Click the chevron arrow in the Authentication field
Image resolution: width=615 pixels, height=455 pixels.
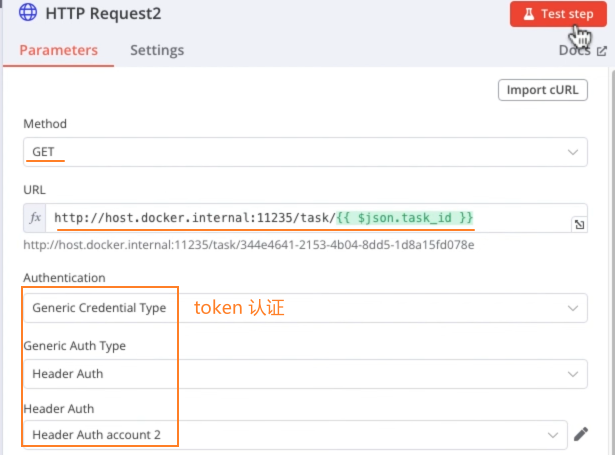coord(573,308)
